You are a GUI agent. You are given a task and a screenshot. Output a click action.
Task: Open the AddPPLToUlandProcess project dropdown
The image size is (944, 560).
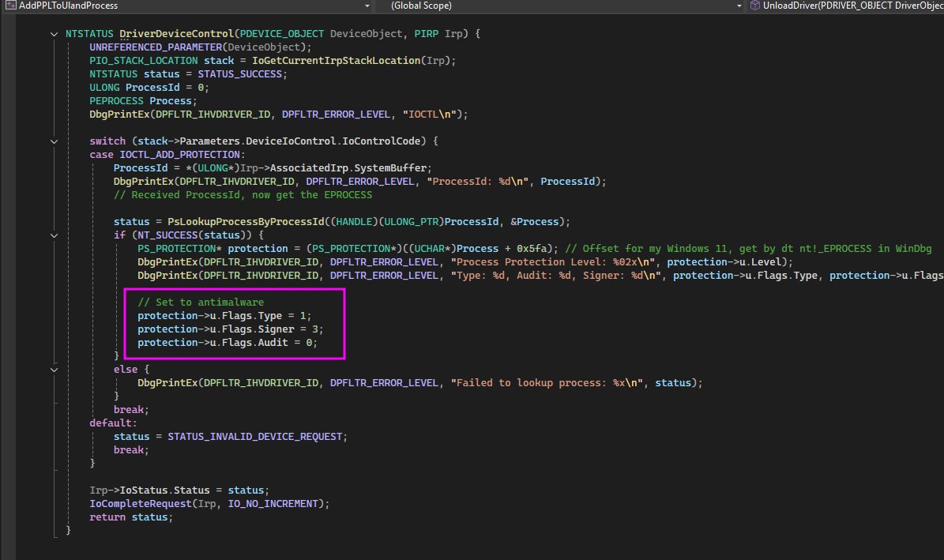coord(367,6)
